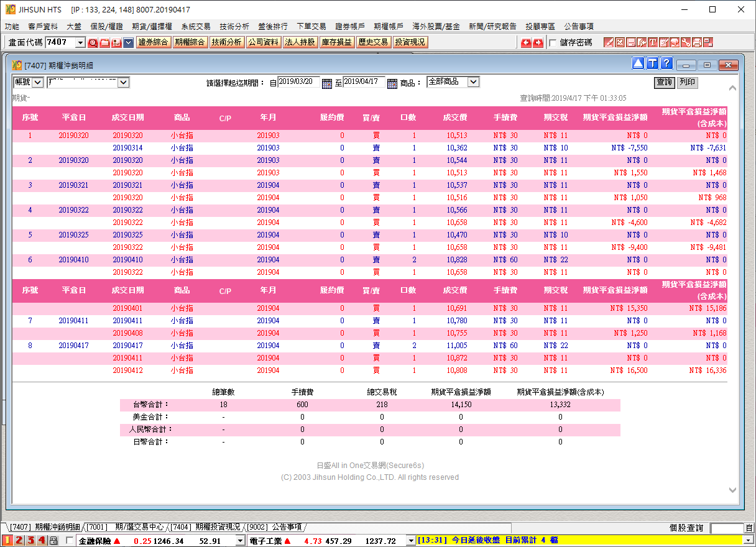This screenshot has width=756, height=547.
Task: Expand the 電子工業 ticker dropdown
Action: pyautogui.click(x=410, y=541)
